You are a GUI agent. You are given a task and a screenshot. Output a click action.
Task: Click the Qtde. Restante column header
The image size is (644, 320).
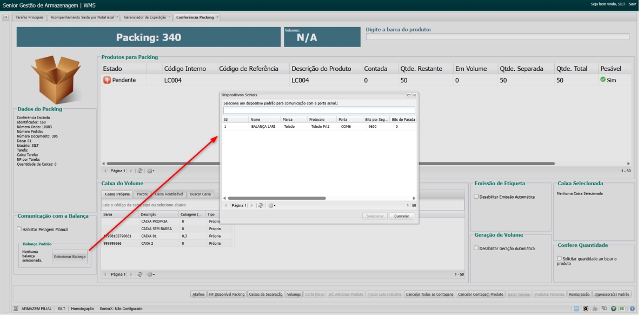[x=424, y=69]
